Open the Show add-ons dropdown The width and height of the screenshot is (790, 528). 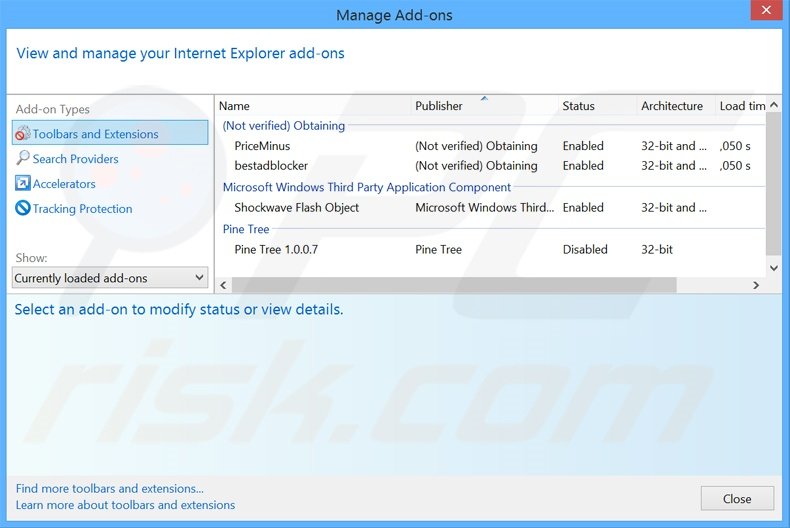pos(110,278)
